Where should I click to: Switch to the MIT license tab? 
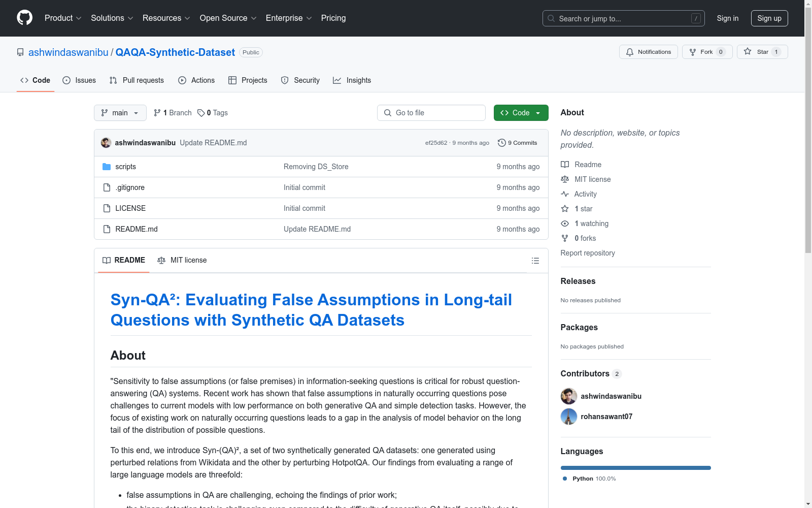coord(182,261)
